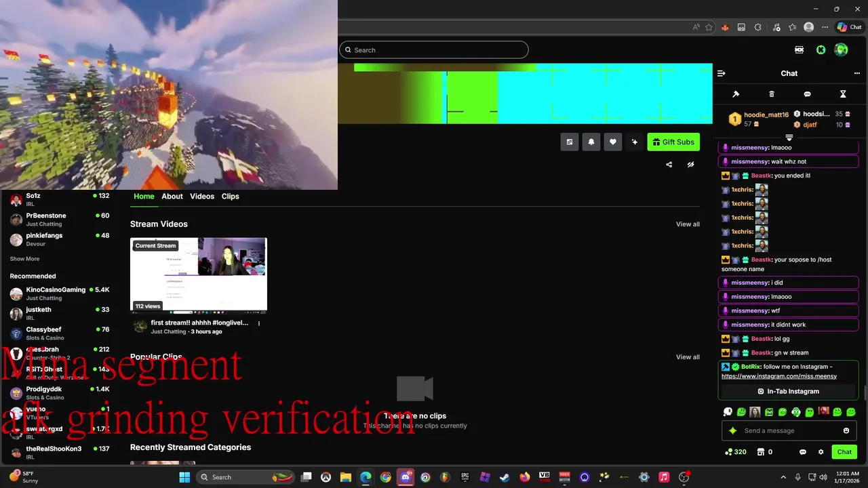The height and width of the screenshot is (488, 868).
Task: Click the site Search box at top
Action: tap(434, 49)
